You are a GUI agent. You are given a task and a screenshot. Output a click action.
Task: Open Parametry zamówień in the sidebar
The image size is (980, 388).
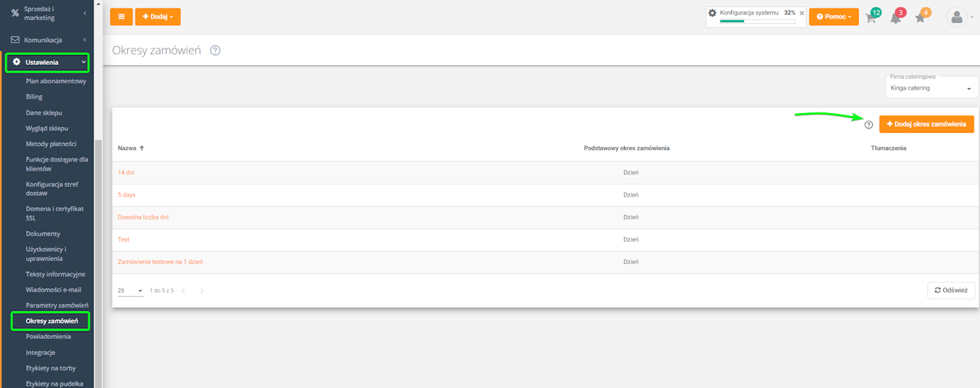click(x=57, y=305)
